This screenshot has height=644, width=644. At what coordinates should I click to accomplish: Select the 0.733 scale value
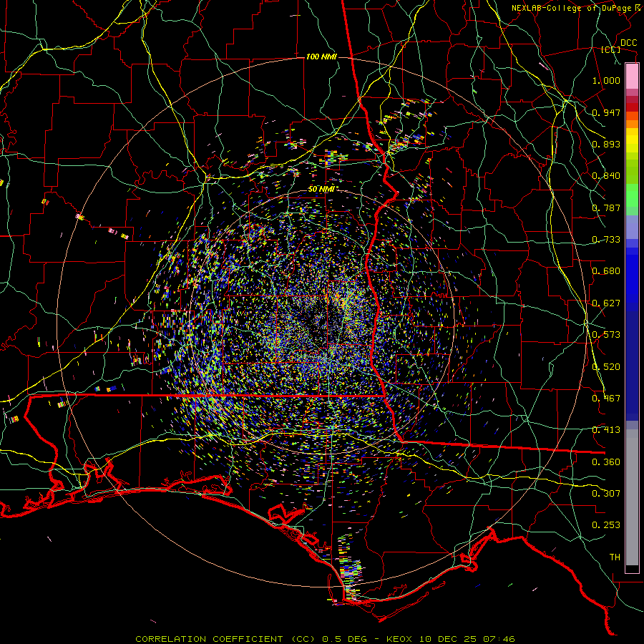click(x=606, y=240)
